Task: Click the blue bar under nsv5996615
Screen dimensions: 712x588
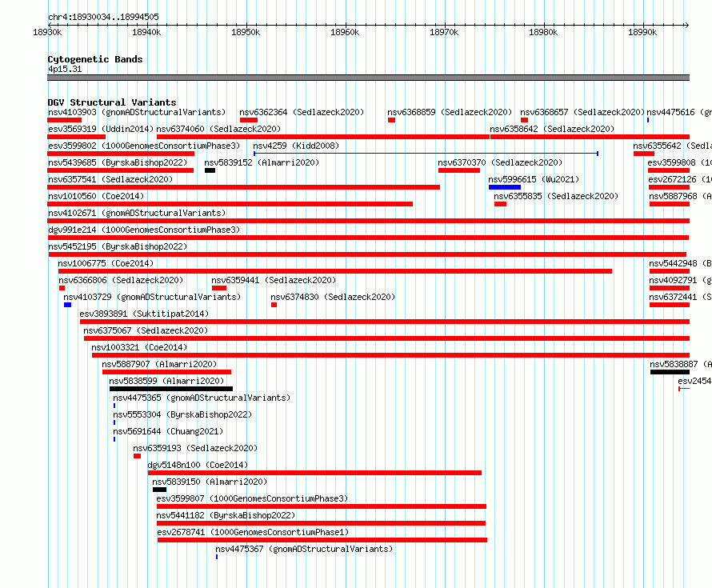Action: tap(505, 187)
